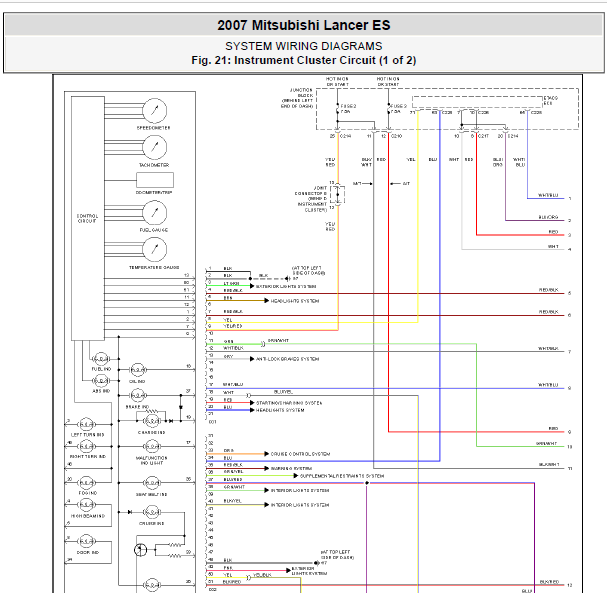
Task: Click the 'SUPPLEMENTAL RESTRAINTS SYSTEM' label
Action: 342,476
